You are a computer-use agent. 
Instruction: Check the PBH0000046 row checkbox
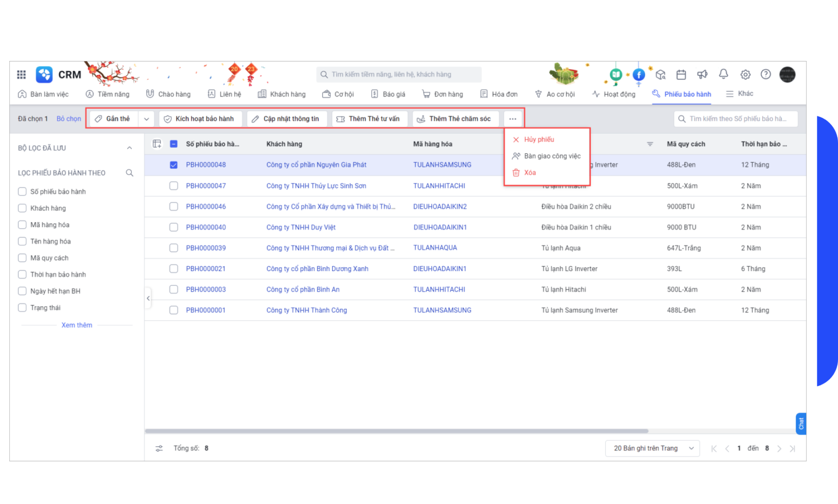point(174,206)
